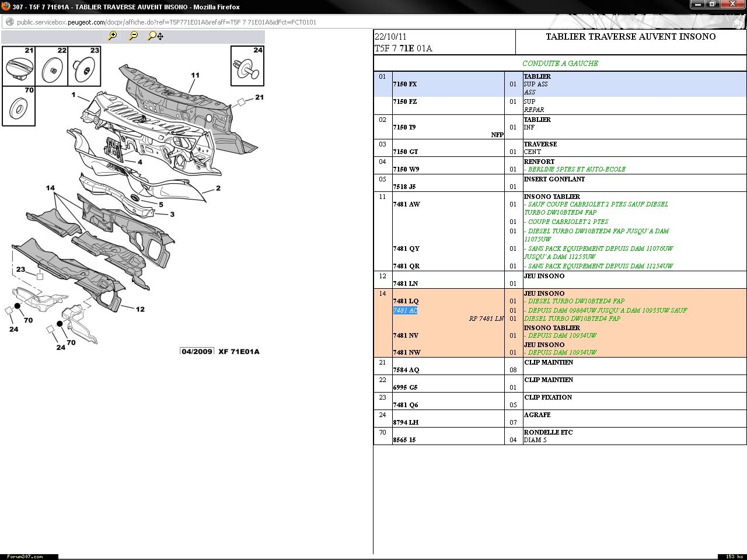Select part number 7481 AW

tap(407, 204)
